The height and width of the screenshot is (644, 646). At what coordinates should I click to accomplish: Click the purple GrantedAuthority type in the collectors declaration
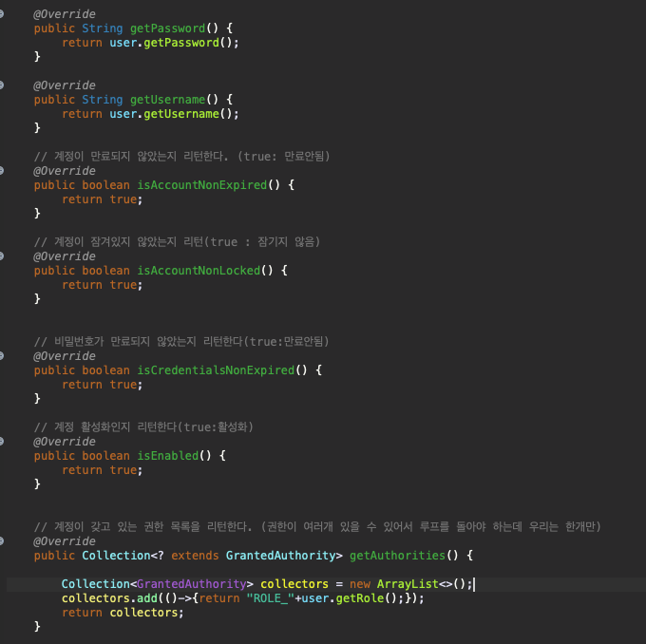(x=192, y=584)
